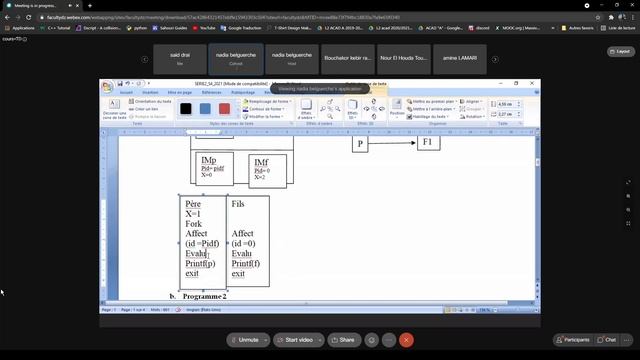640x360 pixels.
Task: Open the YouTube bookmark
Action: point(204,28)
